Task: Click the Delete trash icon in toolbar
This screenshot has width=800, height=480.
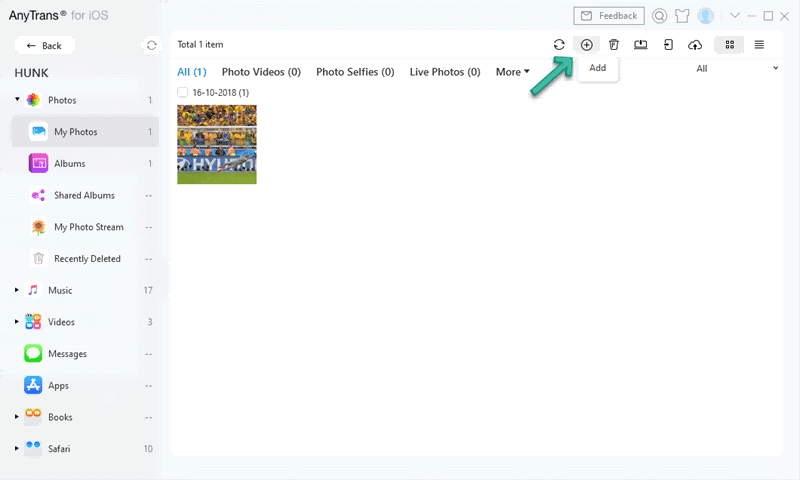Action: coord(614,45)
